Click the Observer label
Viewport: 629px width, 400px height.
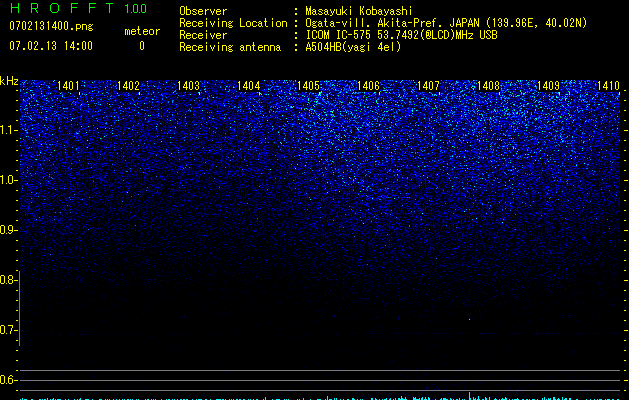point(203,11)
